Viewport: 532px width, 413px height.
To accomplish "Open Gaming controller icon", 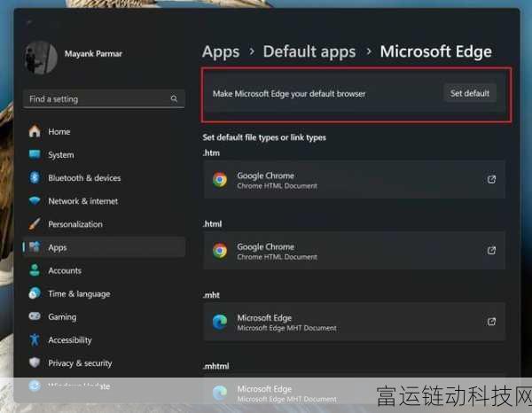I will coord(35,316).
